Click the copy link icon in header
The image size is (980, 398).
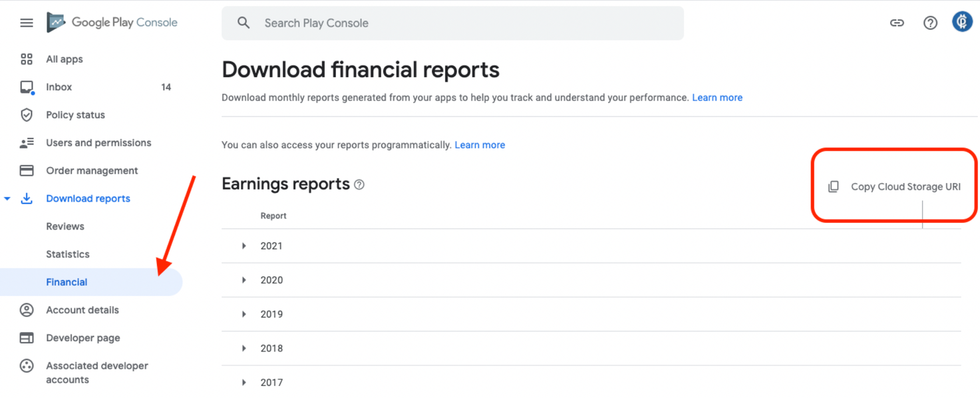pos(897,23)
